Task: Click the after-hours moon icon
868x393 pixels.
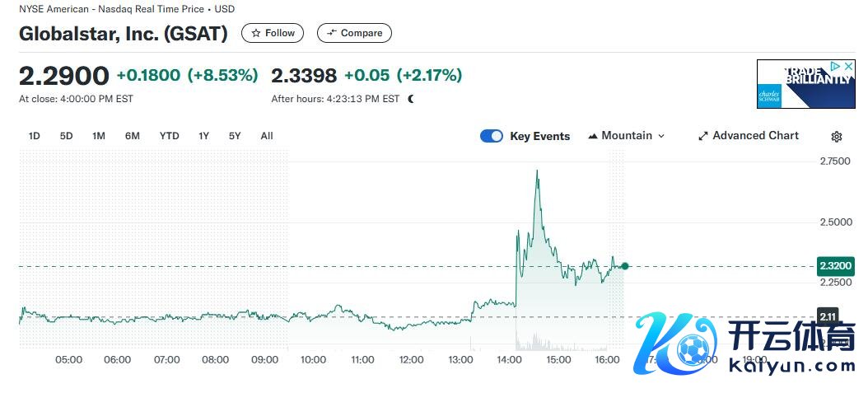Action: (411, 99)
